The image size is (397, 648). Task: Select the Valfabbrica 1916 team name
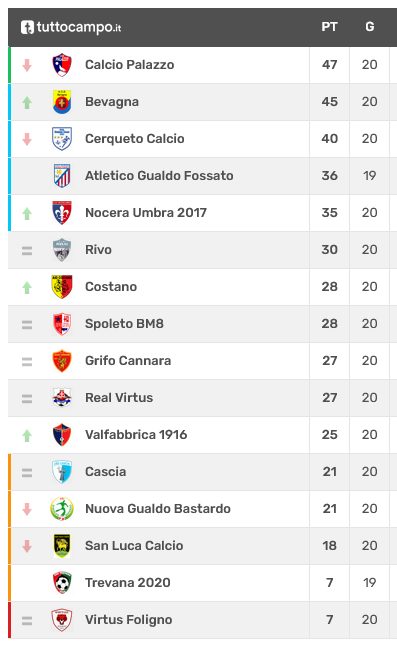(136, 435)
